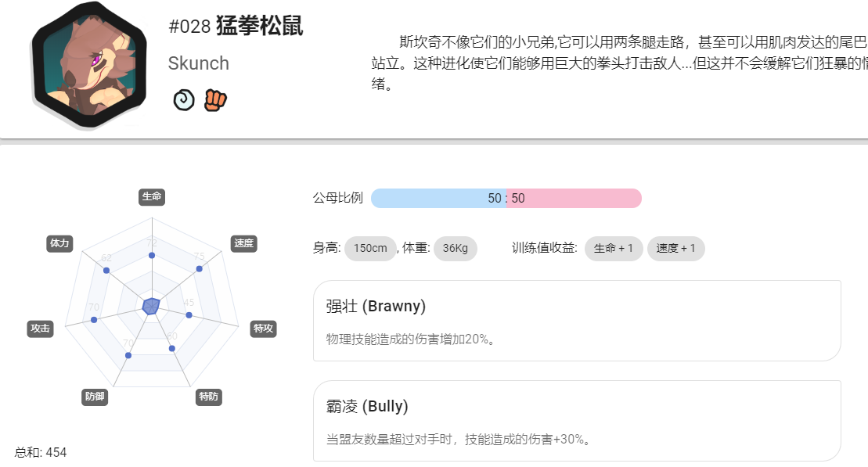The height and width of the screenshot is (467, 868).
Task: Open the 强壮 (Brawny) trait card
Action: [577, 321]
